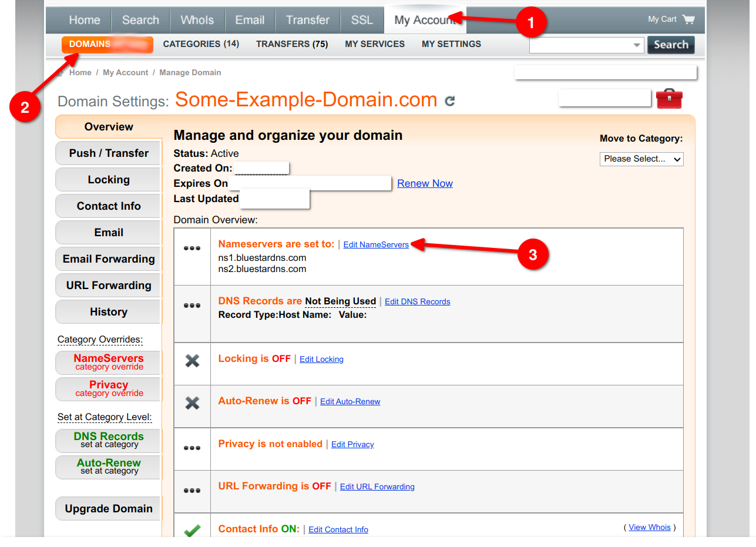Click the Renew Now link
Screen dimensions: 756x547
pos(425,183)
